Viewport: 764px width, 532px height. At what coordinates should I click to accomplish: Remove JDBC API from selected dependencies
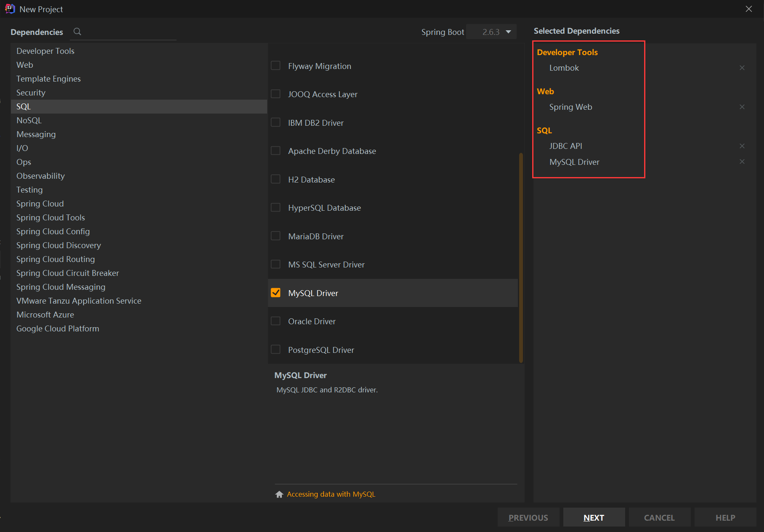coord(742,146)
